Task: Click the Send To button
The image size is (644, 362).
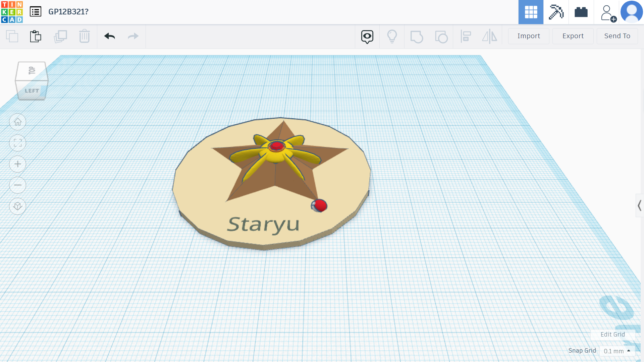Action: 617,36
